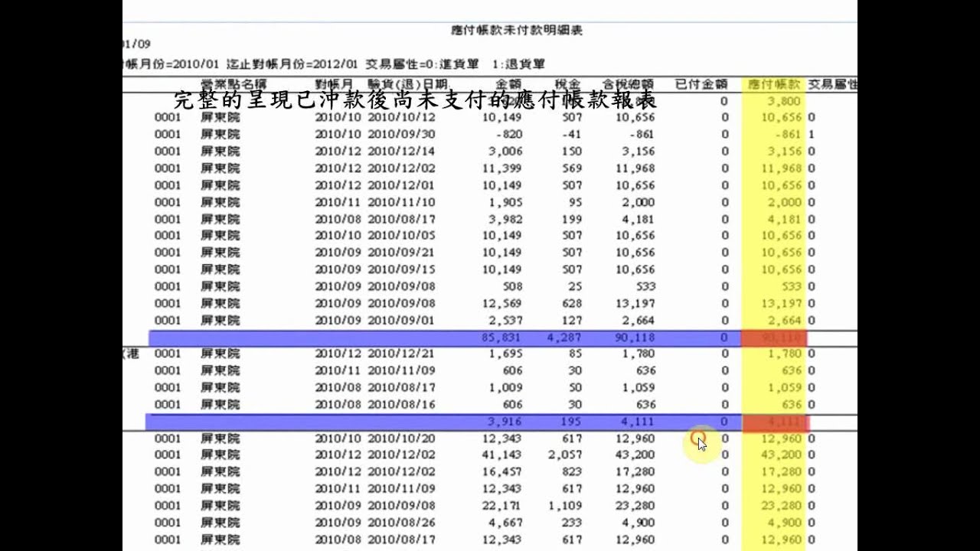Select the 2010/12/01 date cell
The height and width of the screenshot is (551, 980).
(x=401, y=185)
